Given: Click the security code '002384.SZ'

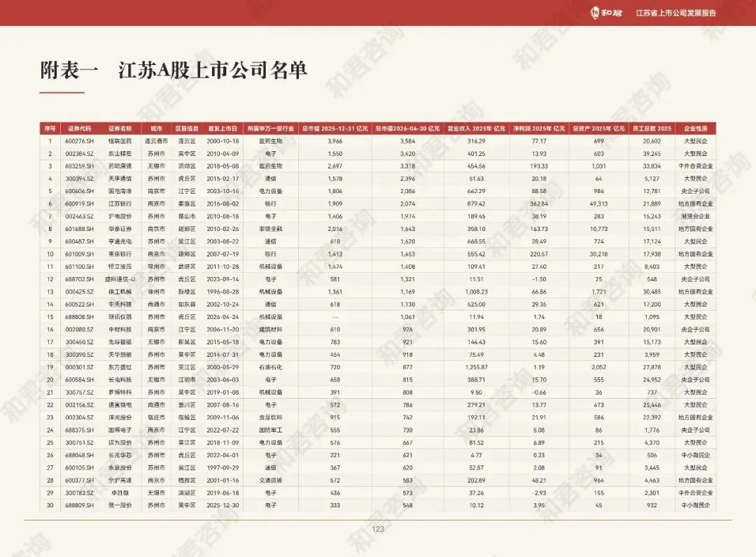Looking at the screenshot, I should click(x=80, y=154).
